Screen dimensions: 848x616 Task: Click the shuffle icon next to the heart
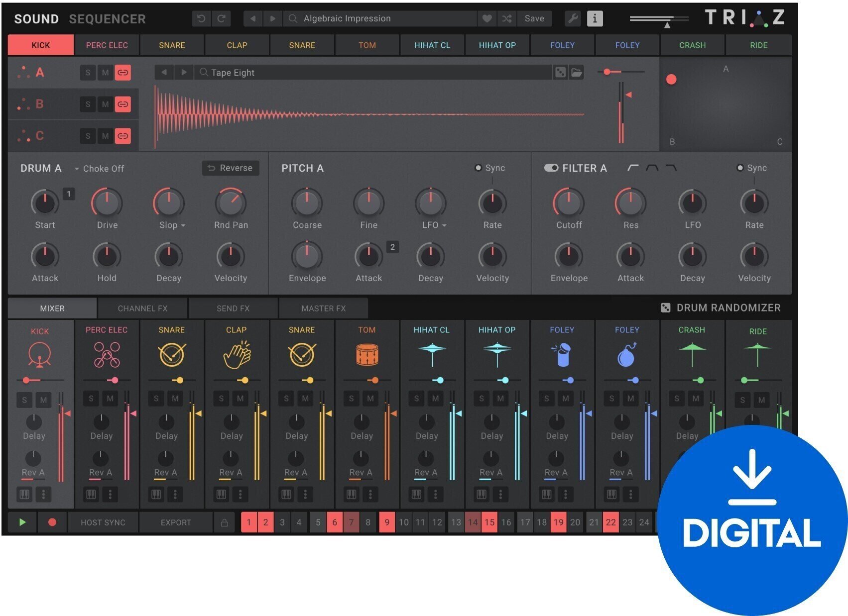[x=506, y=18]
